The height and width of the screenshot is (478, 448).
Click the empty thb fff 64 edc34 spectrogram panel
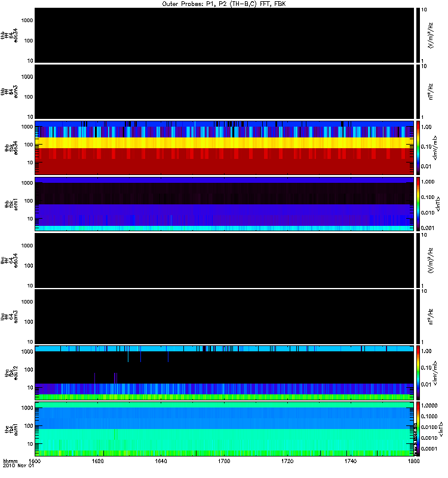(224, 35)
